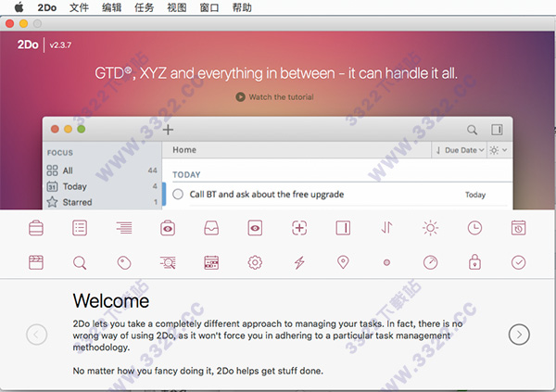Open the Apple menu
The width and height of the screenshot is (556, 392).
[x=19, y=7]
